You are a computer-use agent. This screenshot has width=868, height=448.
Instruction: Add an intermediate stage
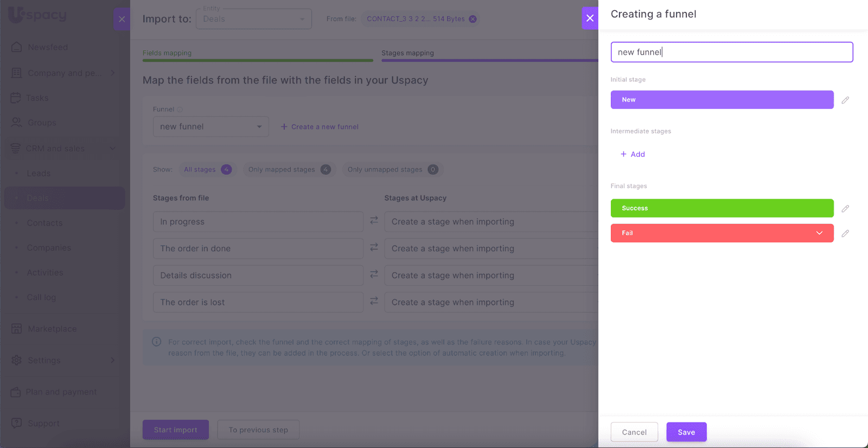(x=633, y=155)
